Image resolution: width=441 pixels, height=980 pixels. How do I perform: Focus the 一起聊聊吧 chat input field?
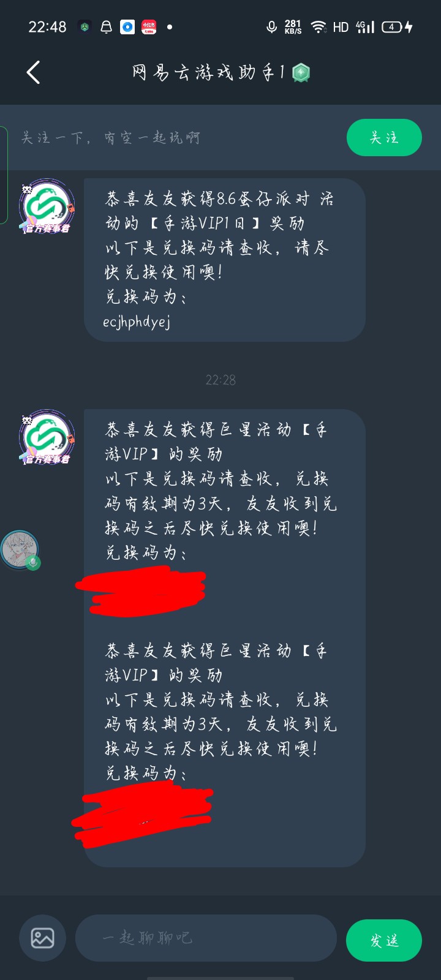pos(206,938)
